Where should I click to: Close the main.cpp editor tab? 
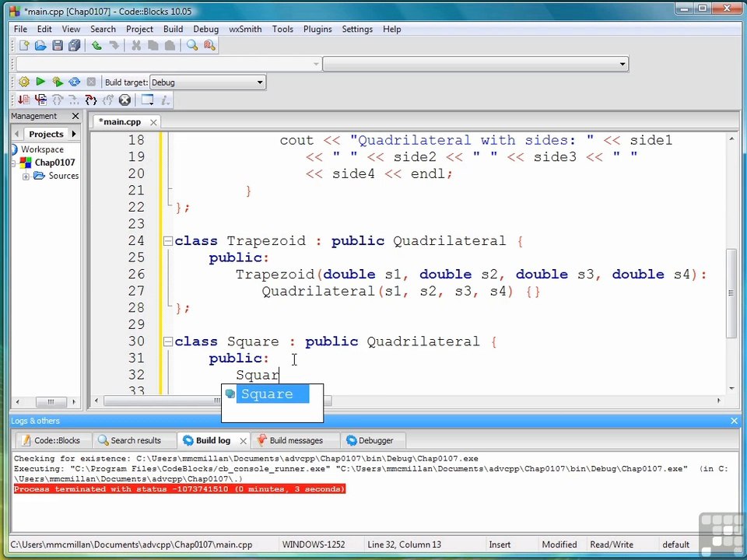pyautogui.click(x=153, y=123)
